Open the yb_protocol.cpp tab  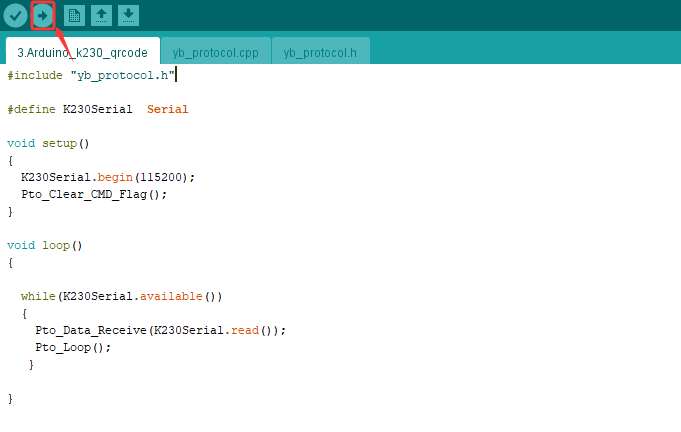pos(215,53)
